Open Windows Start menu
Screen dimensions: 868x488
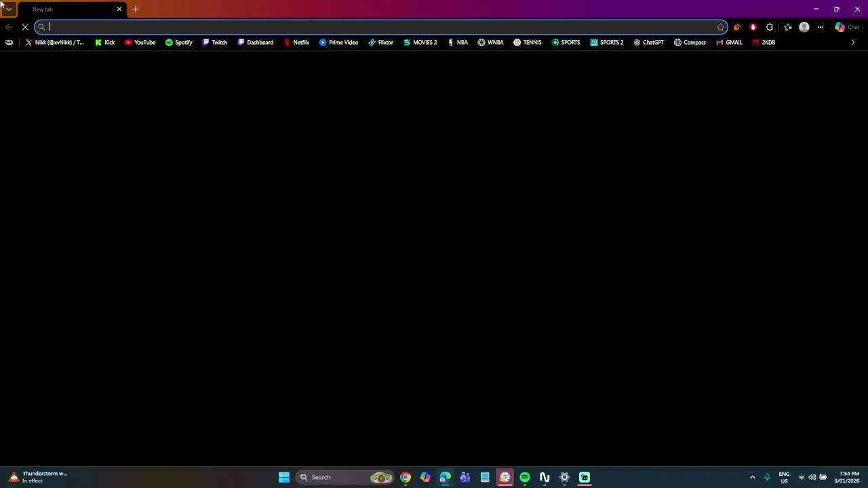point(284,477)
